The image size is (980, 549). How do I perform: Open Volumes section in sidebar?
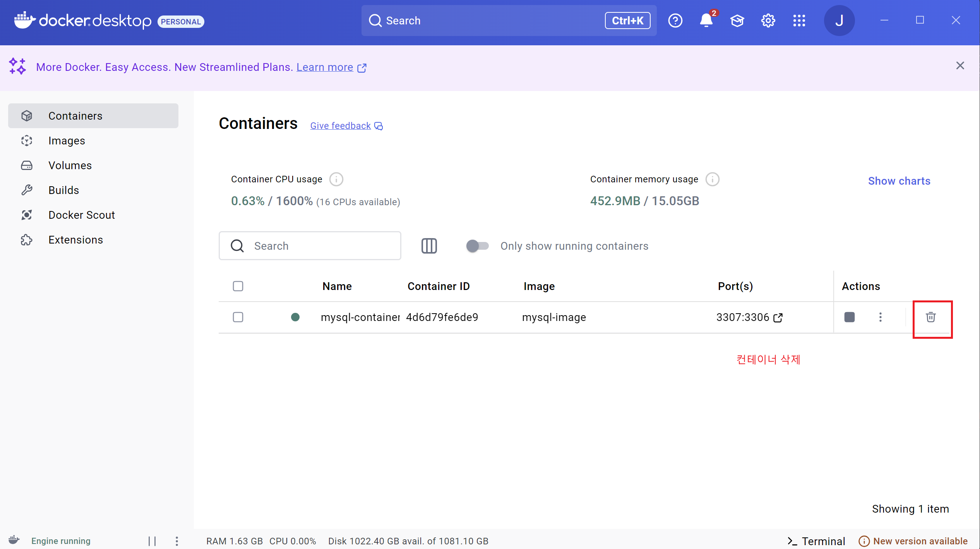(x=70, y=165)
